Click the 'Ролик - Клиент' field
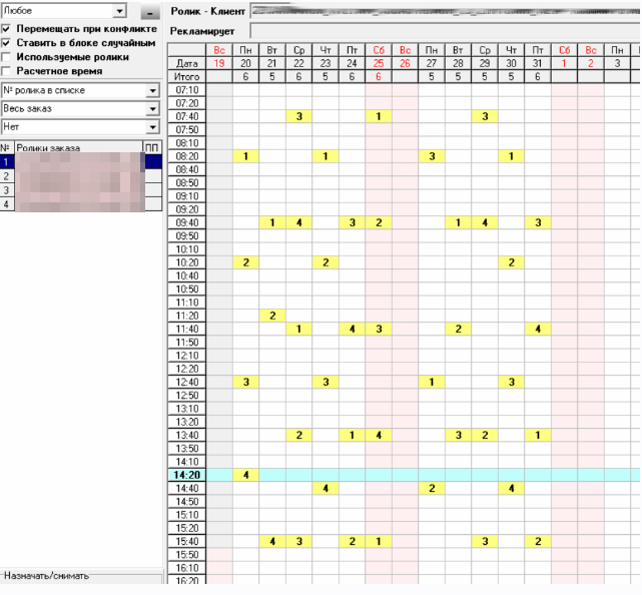Viewport: 642px width, 595px height. coord(445,11)
